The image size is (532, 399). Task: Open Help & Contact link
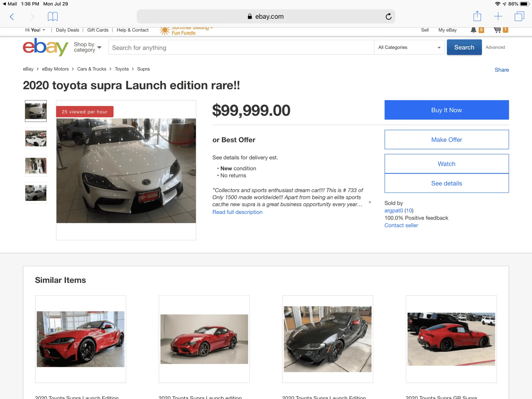(x=132, y=30)
